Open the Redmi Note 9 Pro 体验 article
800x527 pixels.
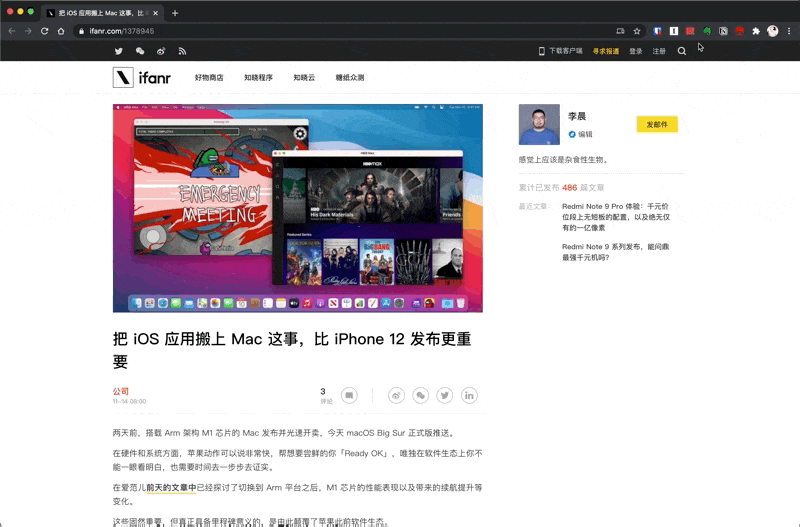click(616, 217)
